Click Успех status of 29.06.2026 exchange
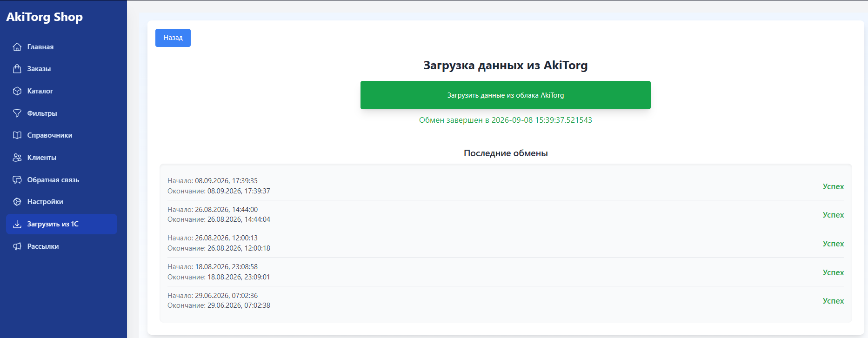The image size is (868, 338). pyautogui.click(x=833, y=301)
